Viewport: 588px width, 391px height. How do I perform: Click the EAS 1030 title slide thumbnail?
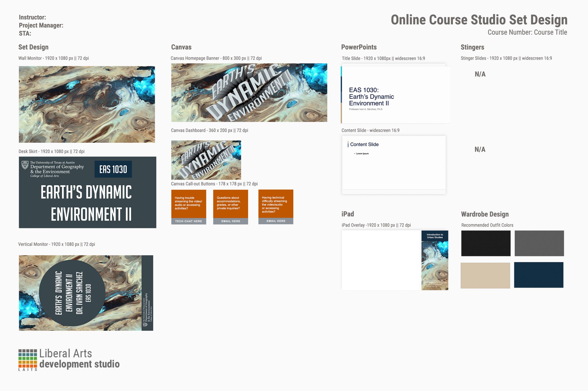pos(396,95)
